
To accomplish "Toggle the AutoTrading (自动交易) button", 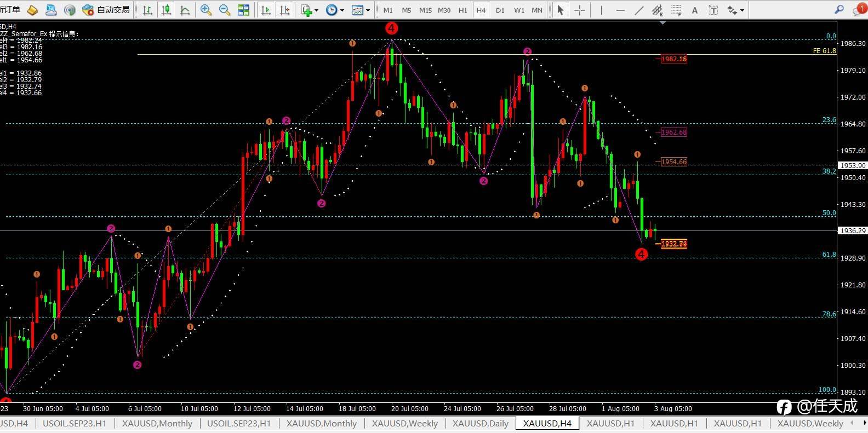I will pos(106,10).
